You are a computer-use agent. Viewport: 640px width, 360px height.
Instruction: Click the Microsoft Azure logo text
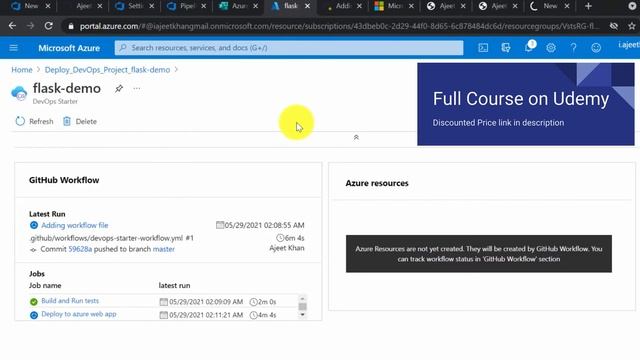click(69, 48)
